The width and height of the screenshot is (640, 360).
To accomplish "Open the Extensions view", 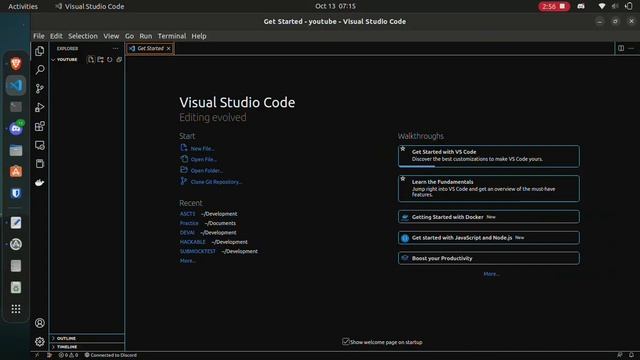I will [x=40, y=126].
